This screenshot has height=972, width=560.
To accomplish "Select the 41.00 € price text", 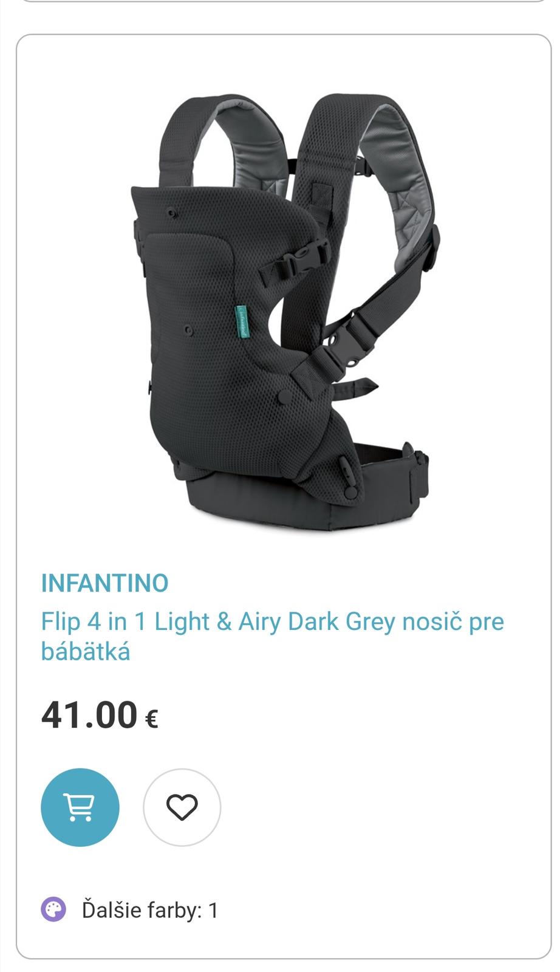I will pyautogui.click(x=100, y=714).
